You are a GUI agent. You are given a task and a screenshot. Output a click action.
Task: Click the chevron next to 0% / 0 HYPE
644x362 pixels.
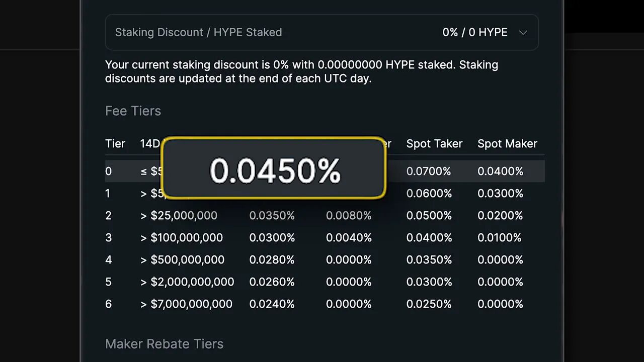[523, 32]
